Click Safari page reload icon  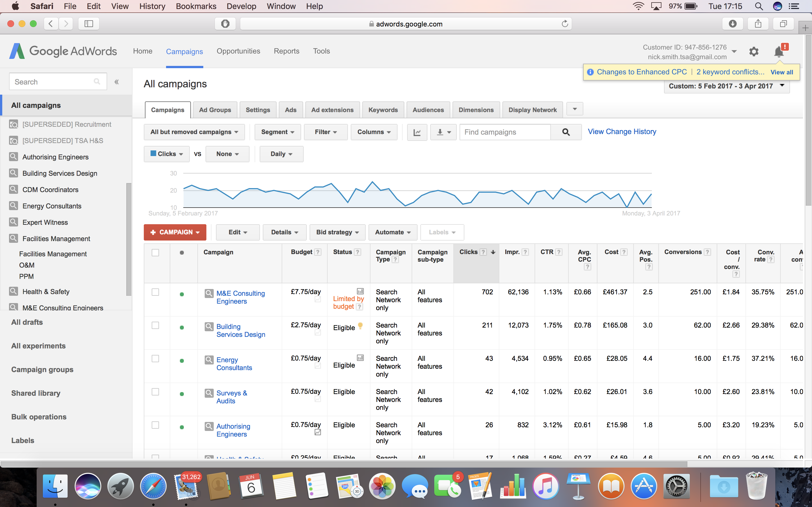click(x=565, y=24)
